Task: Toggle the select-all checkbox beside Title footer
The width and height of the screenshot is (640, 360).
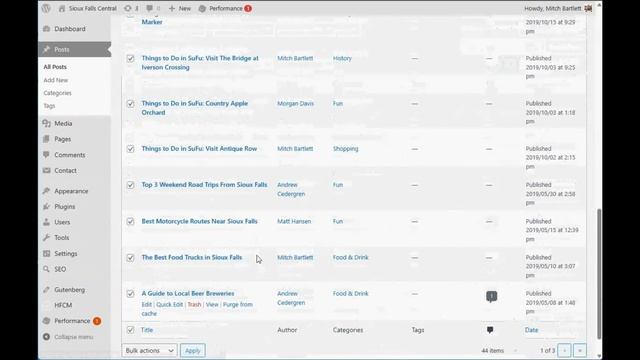Action: coord(130,330)
